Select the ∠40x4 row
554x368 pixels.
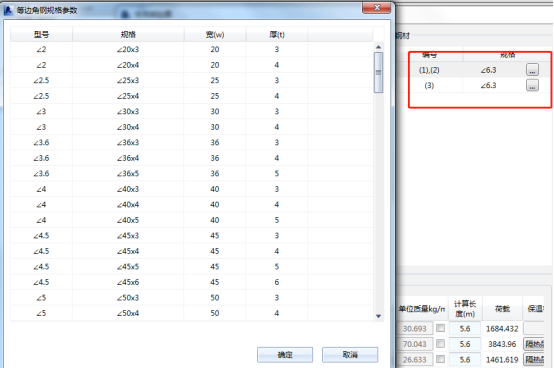pyautogui.click(x=191, y=205)
